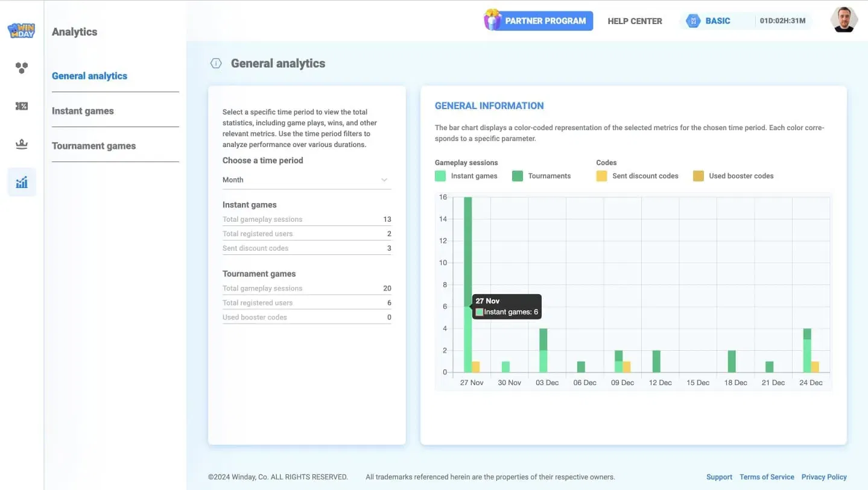Toggle the Used booster codes legend swatch

pos(698,176)
